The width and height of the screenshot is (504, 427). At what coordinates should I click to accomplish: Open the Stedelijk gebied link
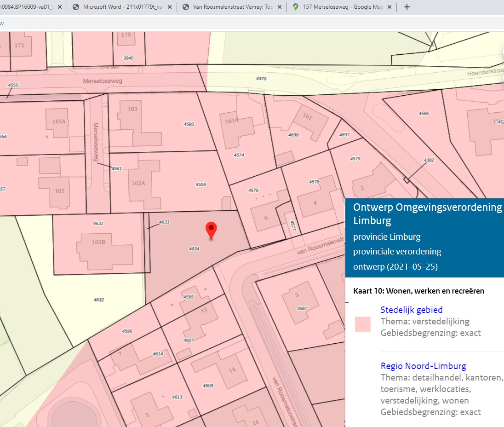coord(412,310)
